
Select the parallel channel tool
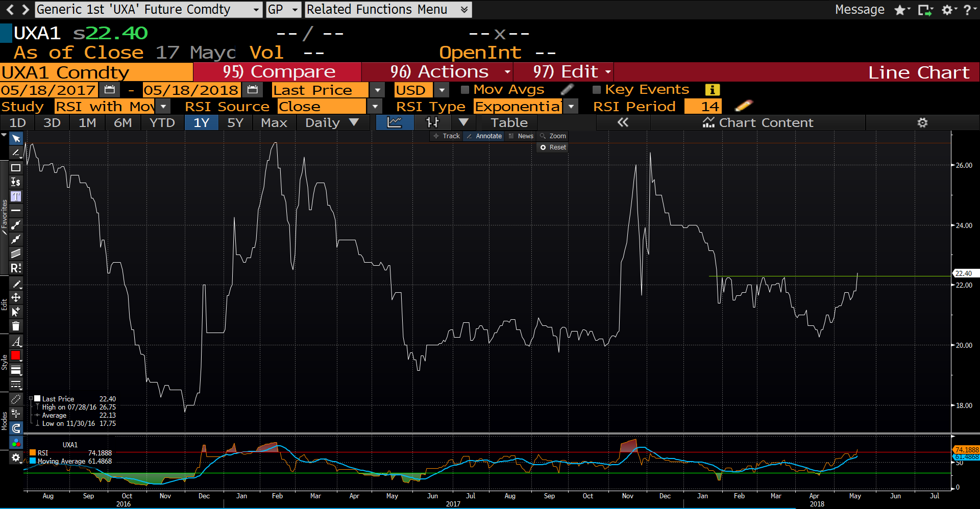click(16, 253)
